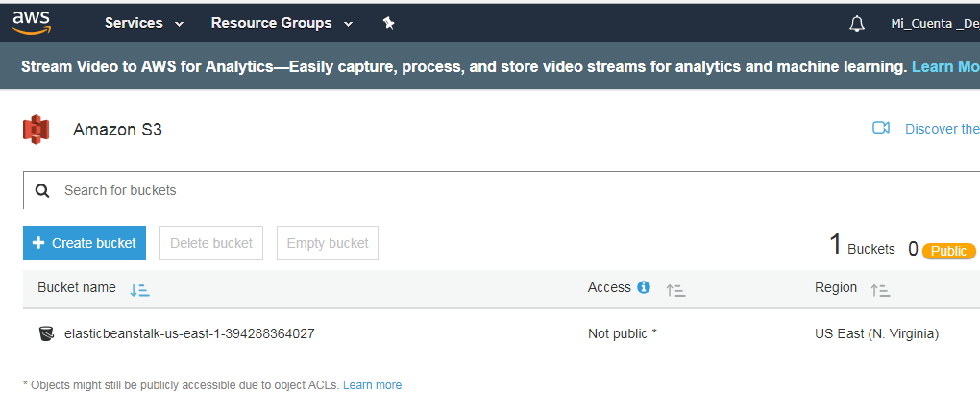Sort buckets by Bucket name

[x=139, y=289]
